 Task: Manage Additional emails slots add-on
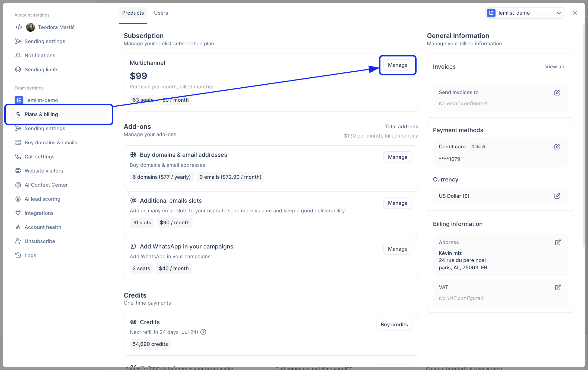coord(398,203)
